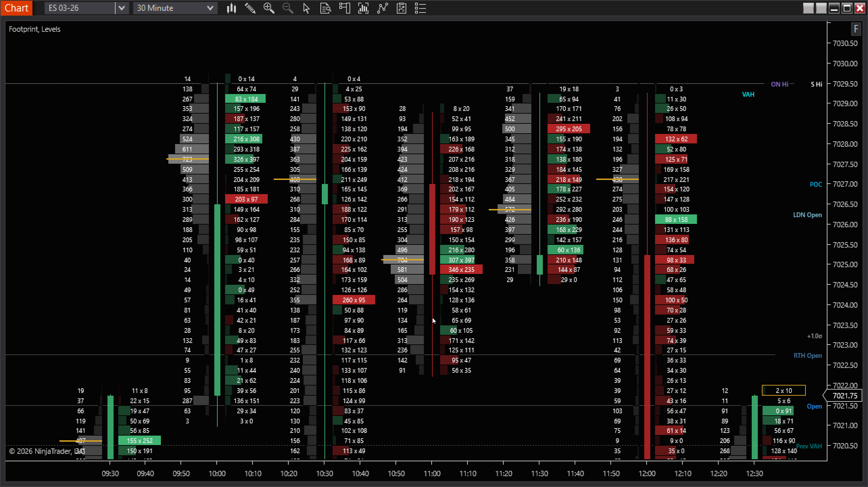
Task: Click the 7030.50 price axis label
Action: (845, 44)
